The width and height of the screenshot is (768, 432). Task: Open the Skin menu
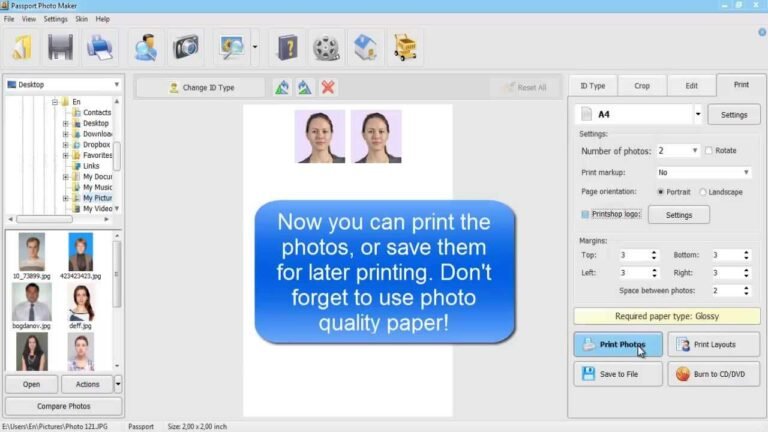click(x=81, y=19)
